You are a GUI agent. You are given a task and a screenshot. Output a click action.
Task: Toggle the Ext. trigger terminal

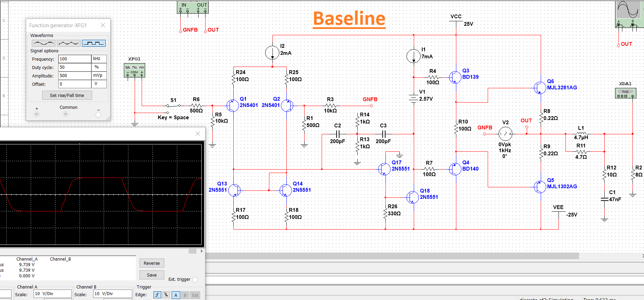195,279
